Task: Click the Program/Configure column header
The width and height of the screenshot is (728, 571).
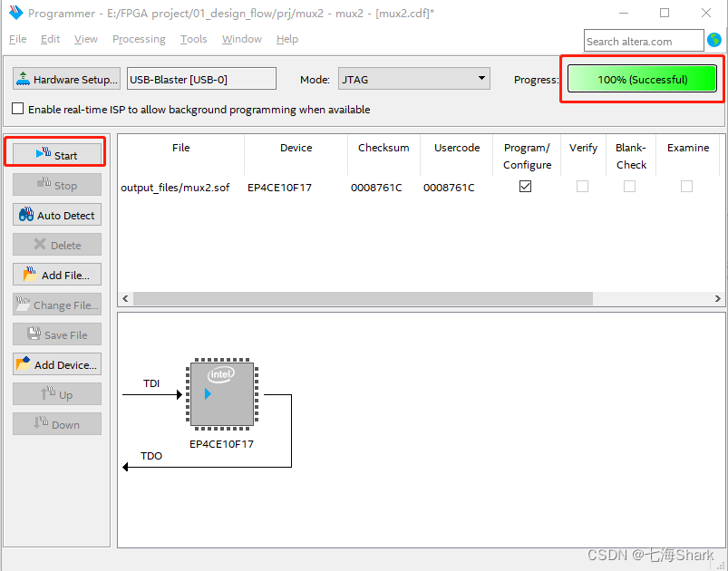Action: (x=527, y=156)
